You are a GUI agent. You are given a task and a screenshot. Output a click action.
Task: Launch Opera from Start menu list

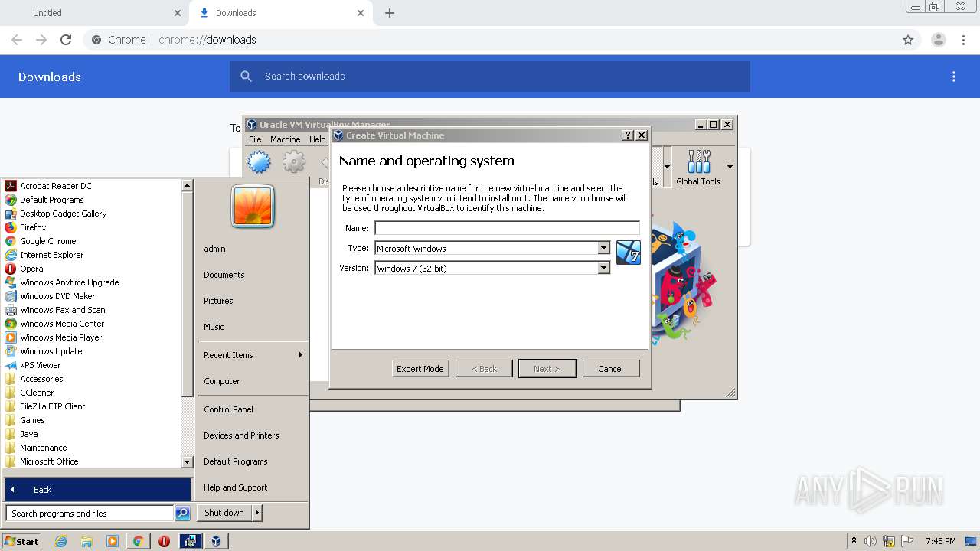31,269
